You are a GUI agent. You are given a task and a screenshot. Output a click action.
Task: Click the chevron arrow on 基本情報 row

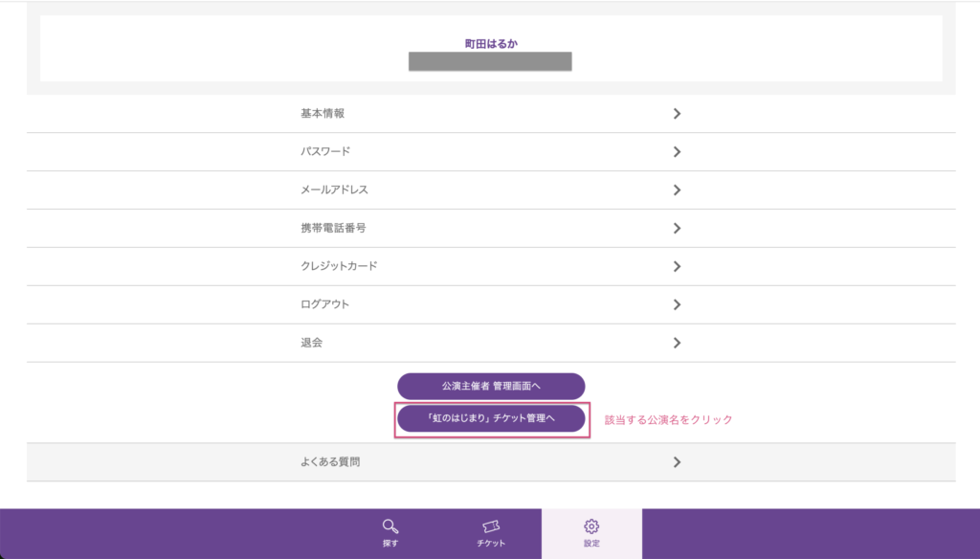coord(677,114)
